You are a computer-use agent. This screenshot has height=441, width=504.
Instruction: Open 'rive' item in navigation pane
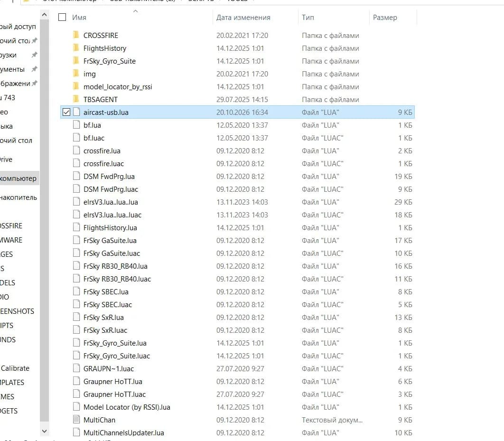(x=6, y=160)
